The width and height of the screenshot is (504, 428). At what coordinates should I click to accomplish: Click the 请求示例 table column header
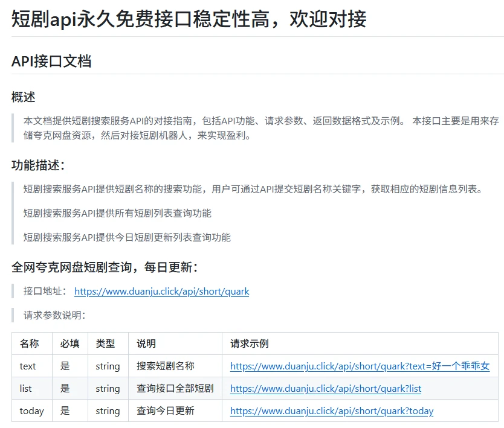click(250, 343)
